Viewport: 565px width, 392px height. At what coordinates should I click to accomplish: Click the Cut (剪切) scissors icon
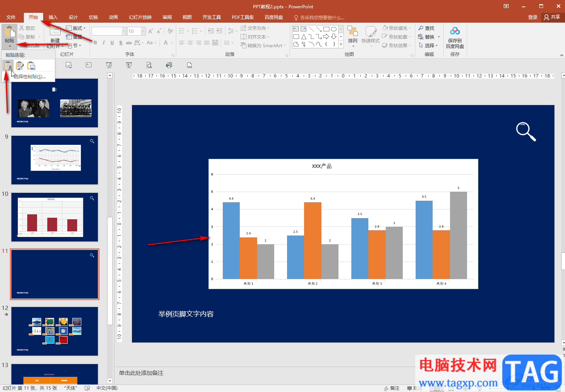point(22,28)
